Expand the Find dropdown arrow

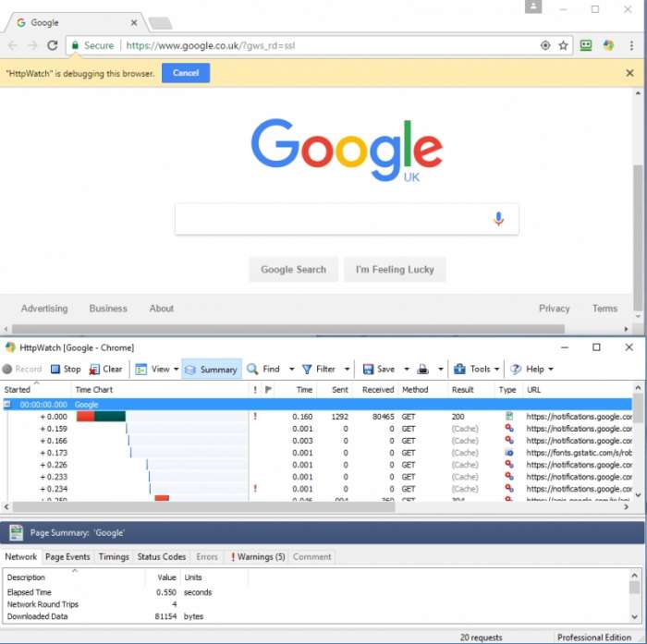292,369
